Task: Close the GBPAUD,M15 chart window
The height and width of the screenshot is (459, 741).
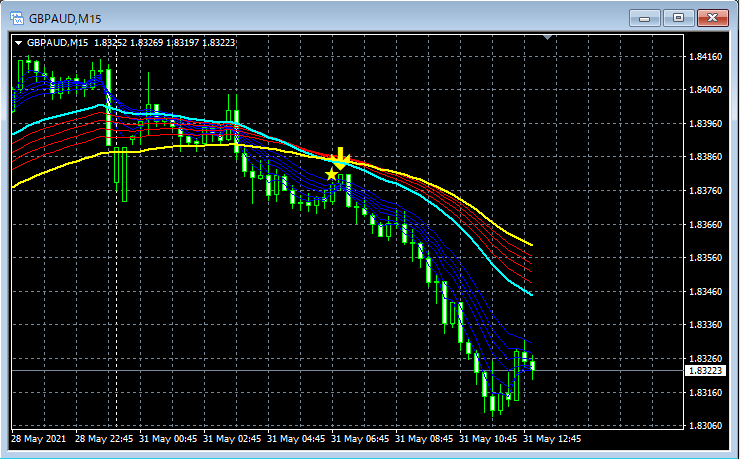Action: click(x=713, y=18)
